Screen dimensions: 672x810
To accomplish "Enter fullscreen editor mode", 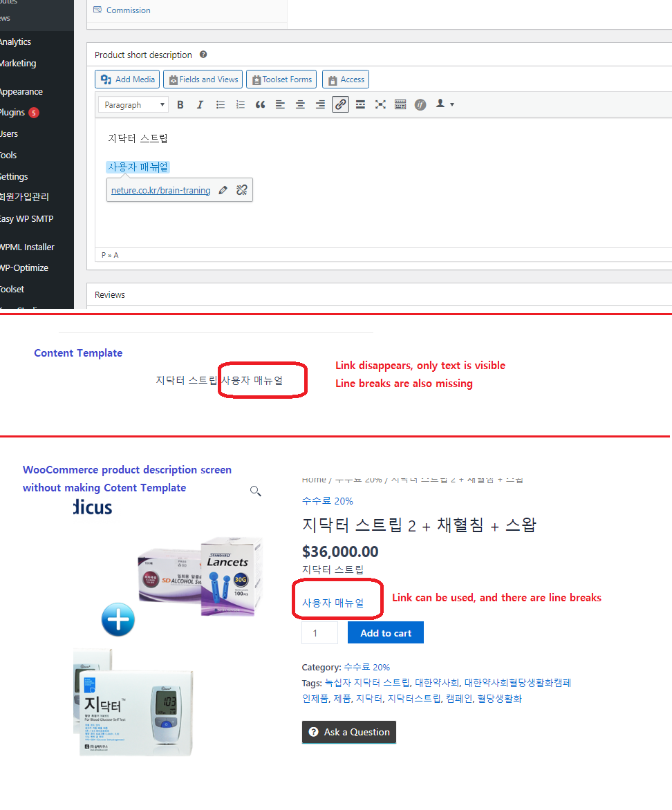I will point(380,105).
